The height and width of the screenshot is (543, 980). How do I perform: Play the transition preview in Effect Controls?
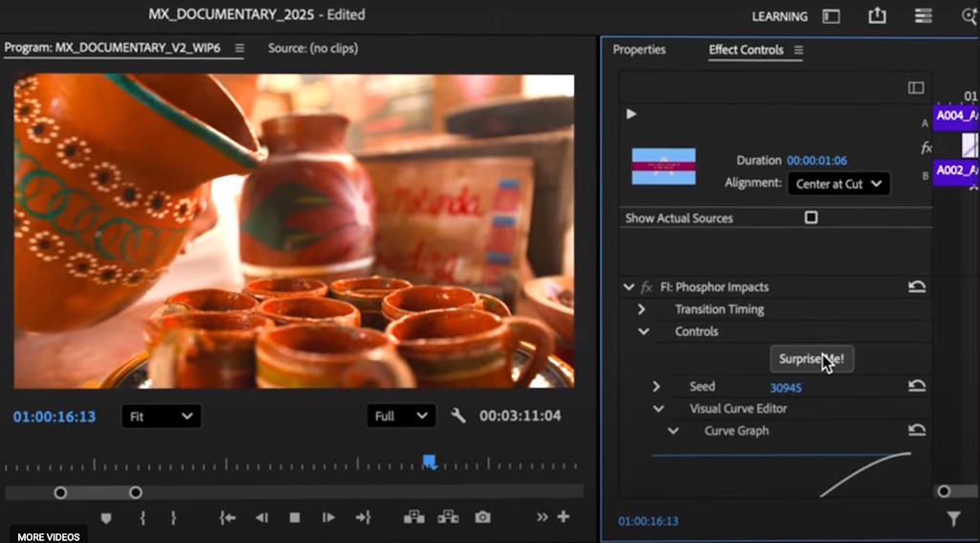click(631, 114)
